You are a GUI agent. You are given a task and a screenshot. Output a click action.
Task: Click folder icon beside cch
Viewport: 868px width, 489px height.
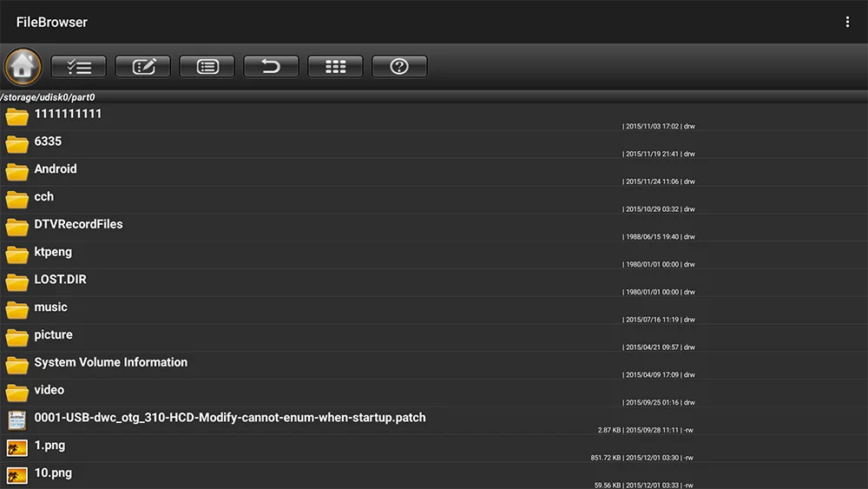pyautogui.click(x=17, y=200)
